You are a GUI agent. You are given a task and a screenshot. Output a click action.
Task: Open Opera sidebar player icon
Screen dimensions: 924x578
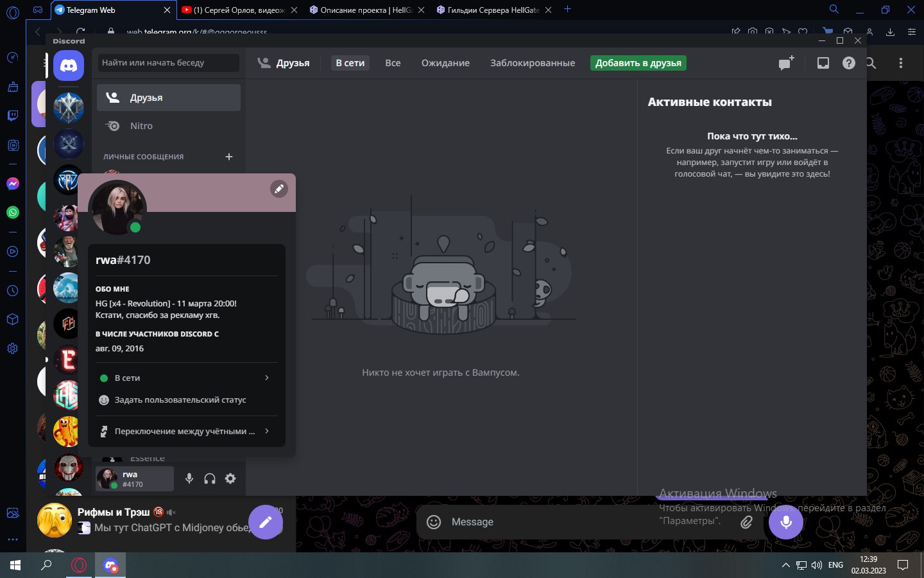tap(13, 252)
